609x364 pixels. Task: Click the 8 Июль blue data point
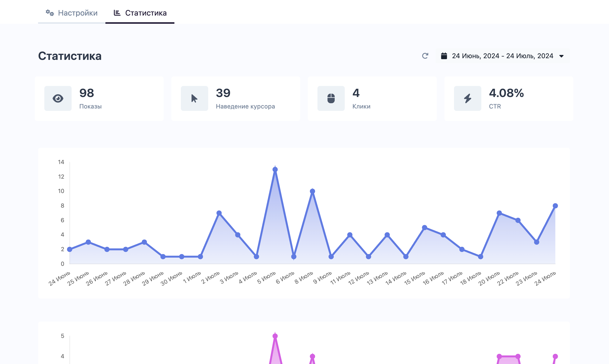click(x=312, y=191)
